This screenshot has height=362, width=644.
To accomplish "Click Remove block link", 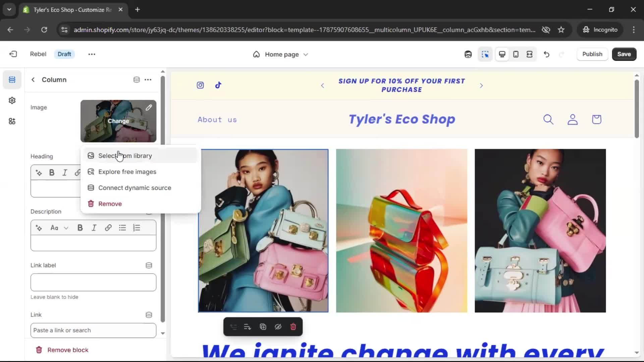I will 67,350.
